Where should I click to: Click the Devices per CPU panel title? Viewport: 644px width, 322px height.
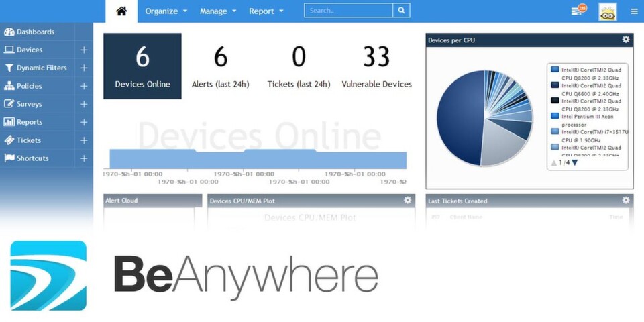(451, 40)
